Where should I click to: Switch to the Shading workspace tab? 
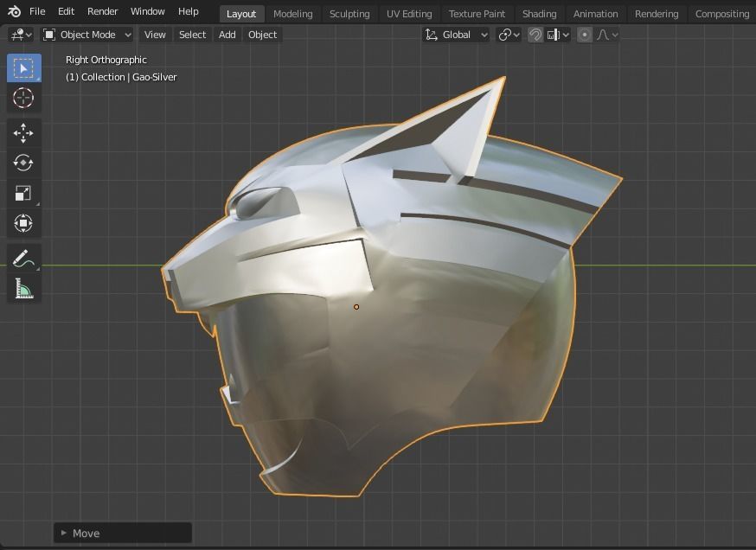pyautogui.click(x=540, y=14)
